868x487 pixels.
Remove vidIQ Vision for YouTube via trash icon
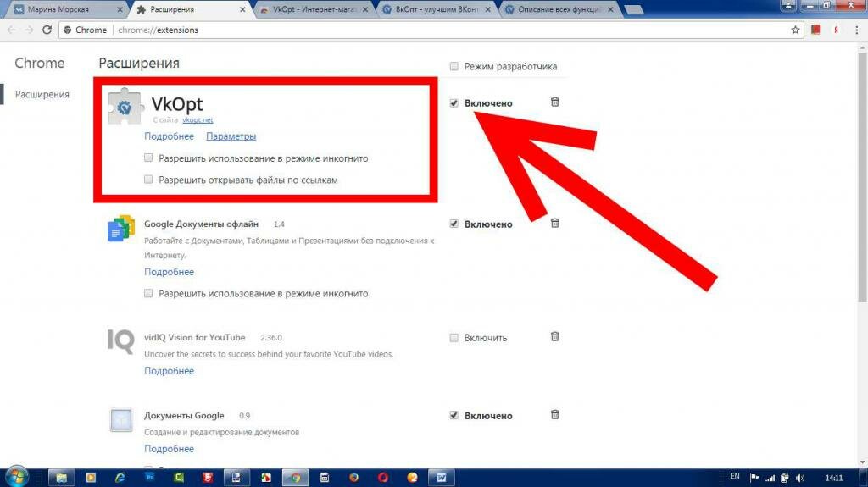[554, 336]
